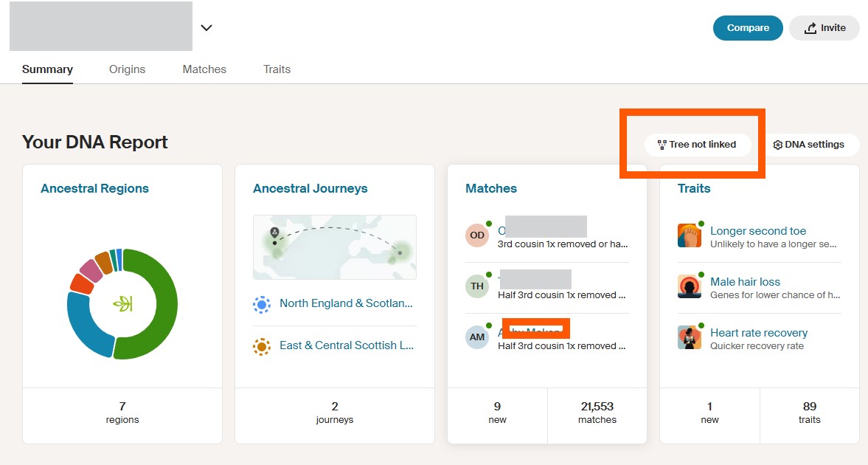The width and height of the screenshot is (868, 465).
Task: Click the Longer second toe trait icon
Action: tap(689, 236)
